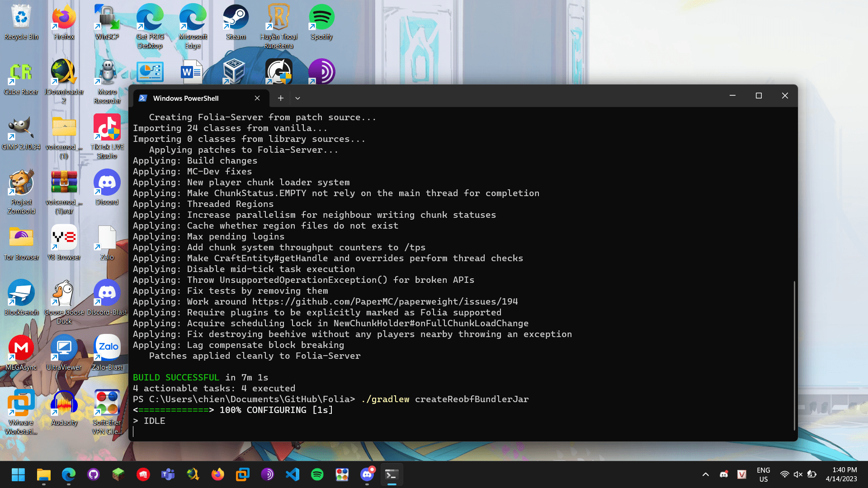This screenshot has height=488, width=868.
Task: Add a new terminal tab
Action: pyautogui.click(x=280, y=98)
